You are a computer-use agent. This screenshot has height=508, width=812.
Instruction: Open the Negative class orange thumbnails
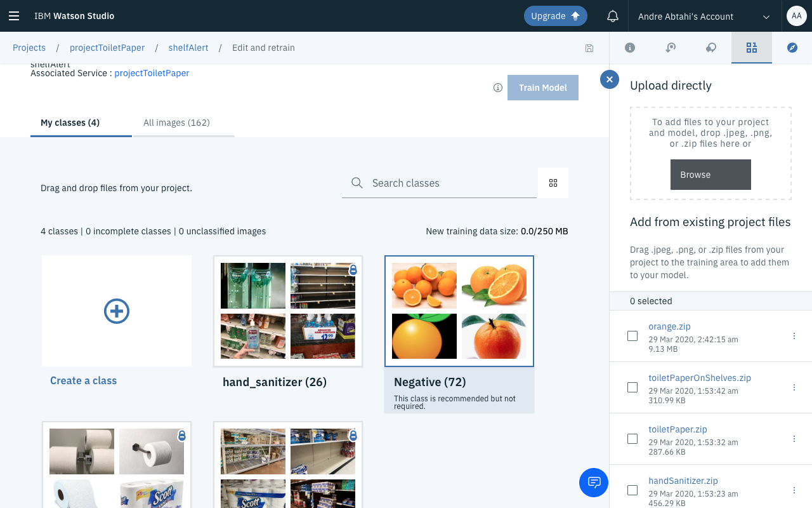[459, 311]
